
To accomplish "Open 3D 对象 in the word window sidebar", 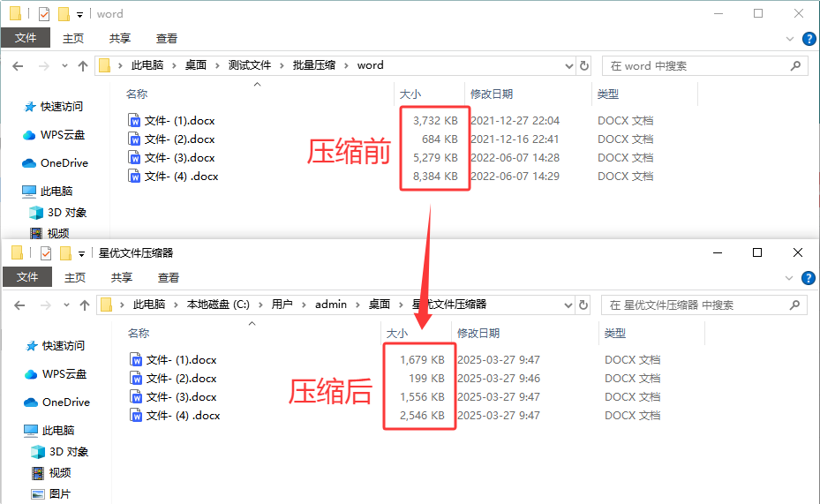I will pos(67,213).
